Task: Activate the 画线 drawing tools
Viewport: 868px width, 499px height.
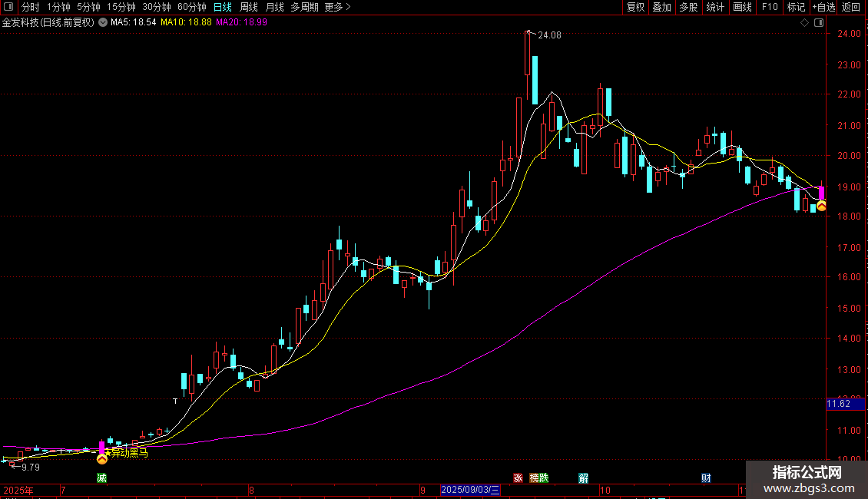Action: [x=742, y=7]
